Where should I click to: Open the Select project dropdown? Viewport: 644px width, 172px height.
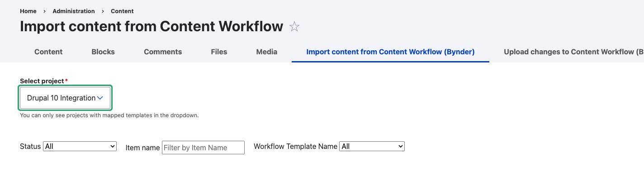coord(65,98)
